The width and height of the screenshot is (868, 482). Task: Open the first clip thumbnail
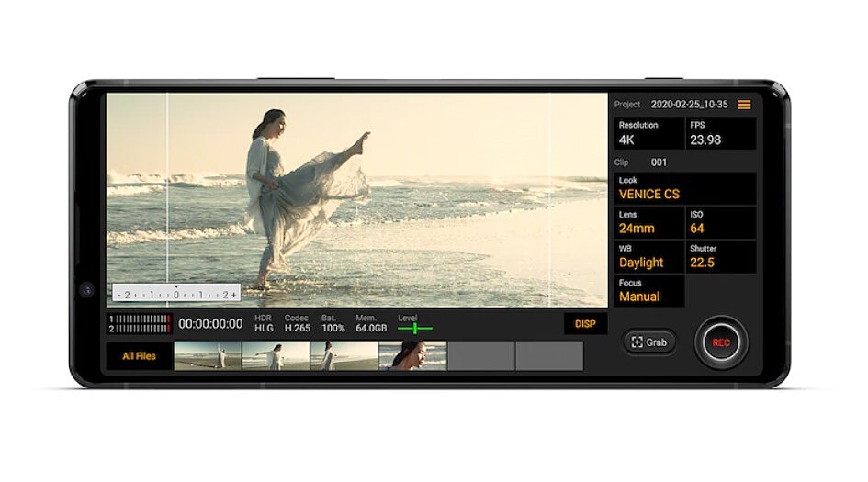tap(208, 356)
